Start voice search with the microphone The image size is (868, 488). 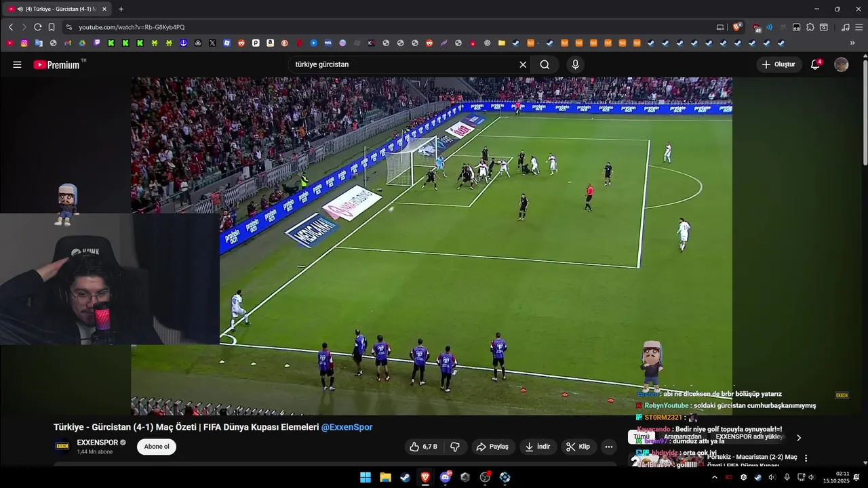coord(575,64)
